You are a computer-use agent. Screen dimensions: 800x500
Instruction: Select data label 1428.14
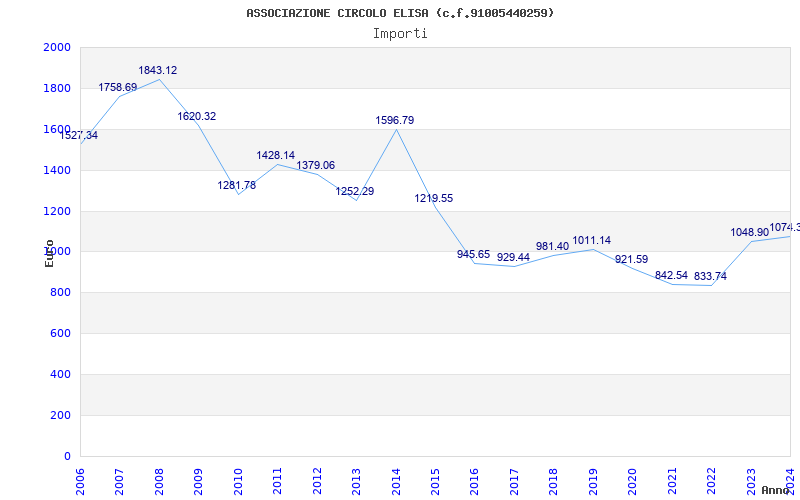point(276,155)
